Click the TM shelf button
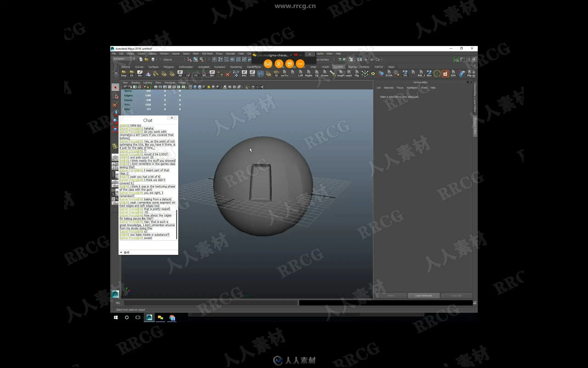 pos(405,74)
